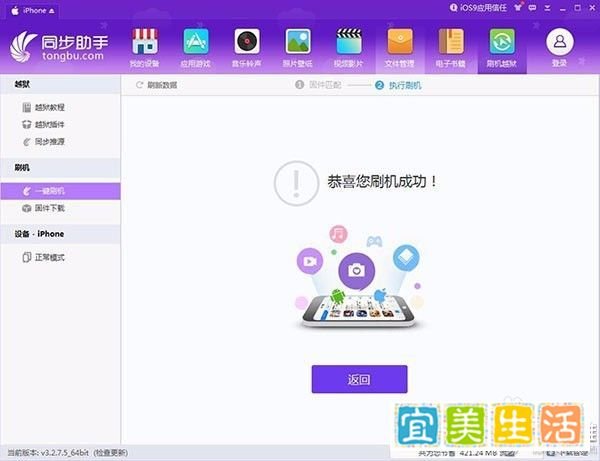The image size is (600, 461).
Task: Click step 1 固件匹配 firmware match
Action: click(318, 85)
